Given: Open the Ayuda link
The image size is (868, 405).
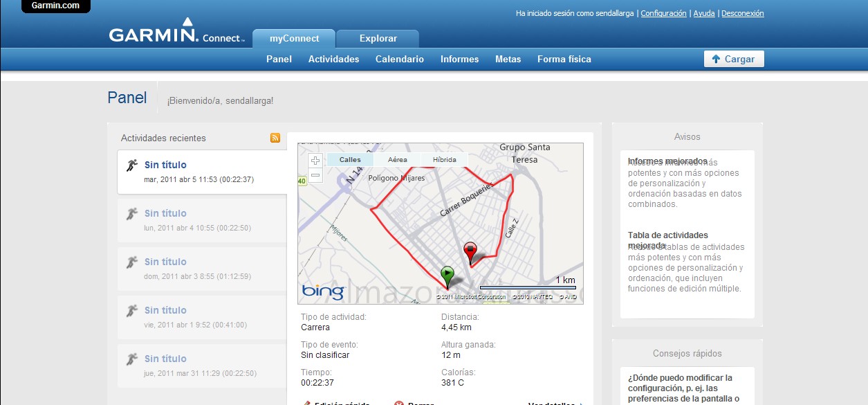Looking at the screenshot, I should [x=704, y=13].
